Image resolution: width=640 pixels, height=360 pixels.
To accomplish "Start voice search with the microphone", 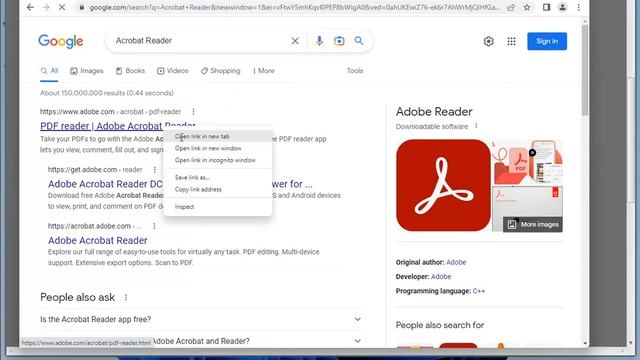I will (319, 41).
